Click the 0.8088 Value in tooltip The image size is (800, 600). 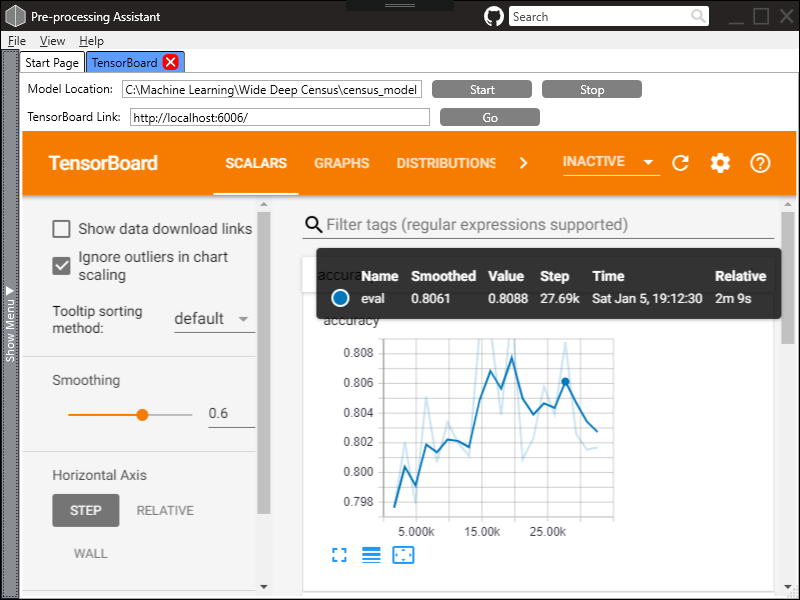pos(508,298)
